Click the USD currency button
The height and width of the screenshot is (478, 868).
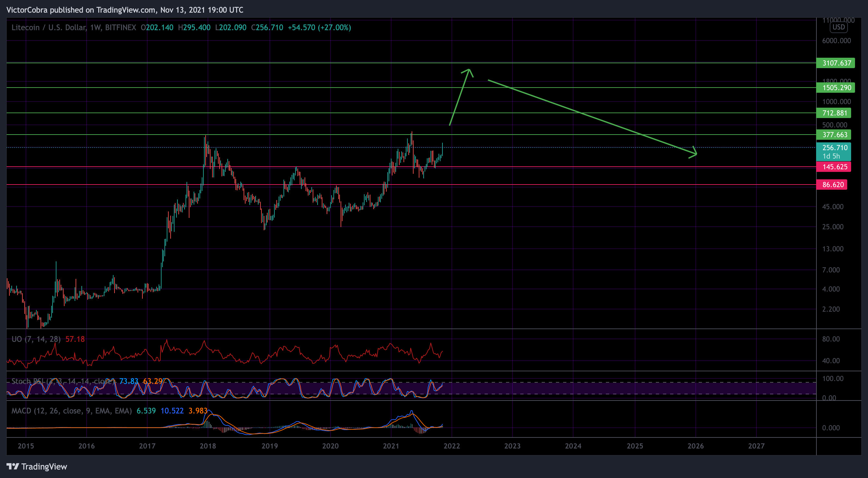click(x=839, y=27)
